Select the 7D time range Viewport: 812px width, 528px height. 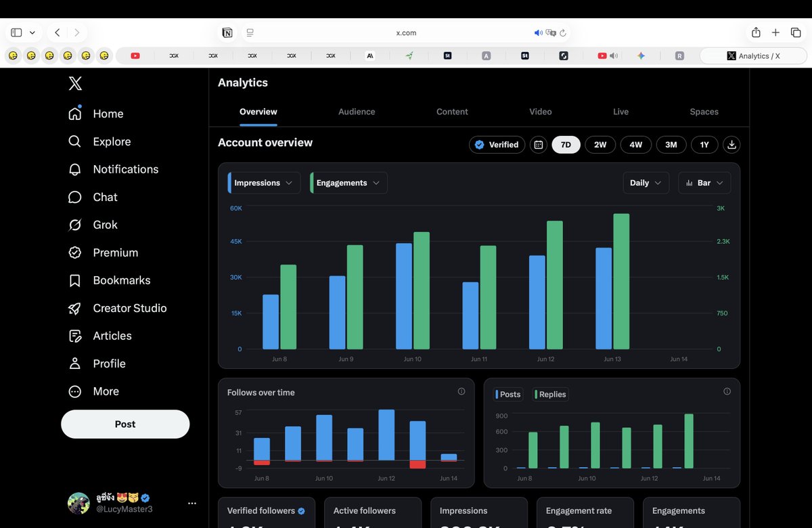566,145
